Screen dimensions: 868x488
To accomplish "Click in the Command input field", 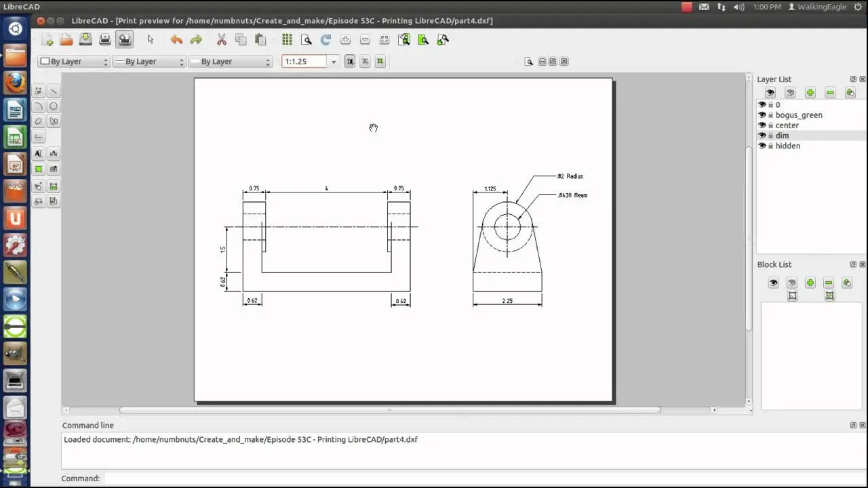I will tap(271, 478).
